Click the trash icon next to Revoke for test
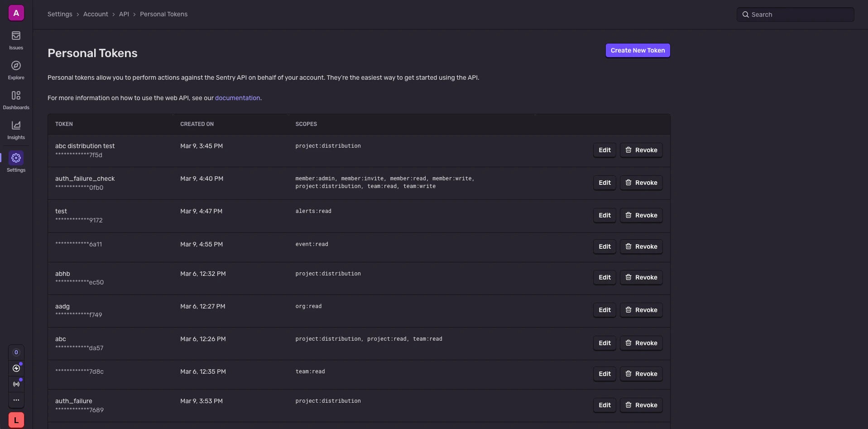 coord(628,216)
